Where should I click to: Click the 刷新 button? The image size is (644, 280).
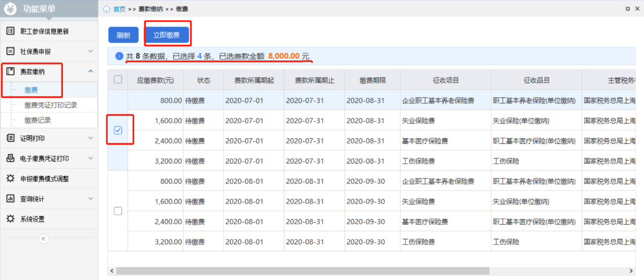coord(123,35)
